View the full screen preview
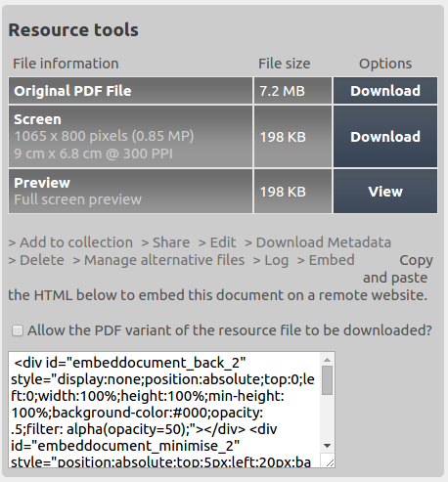 coord(385,192)
